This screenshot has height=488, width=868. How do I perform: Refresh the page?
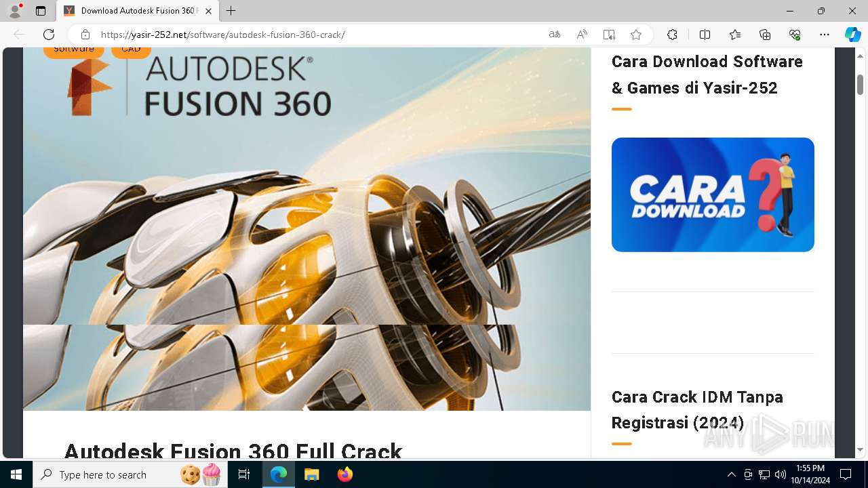(49, 35)
